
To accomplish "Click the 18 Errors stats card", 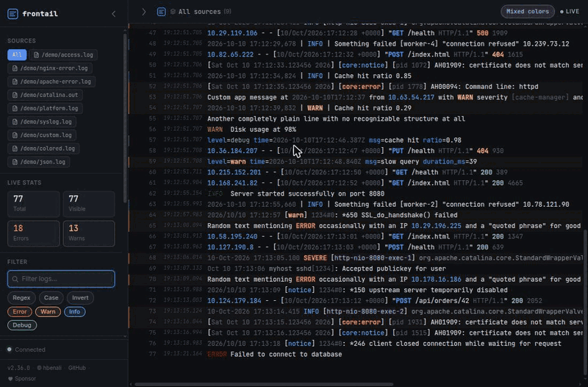I will [x=33, y=233].
